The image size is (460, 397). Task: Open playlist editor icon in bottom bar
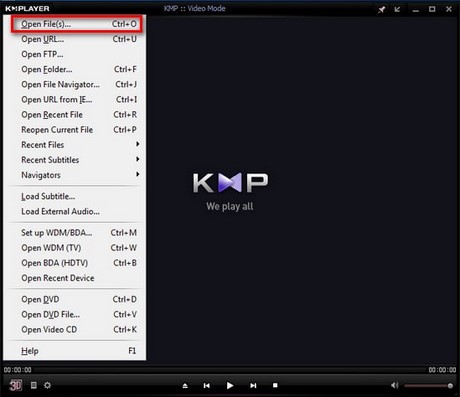point(34,385)
